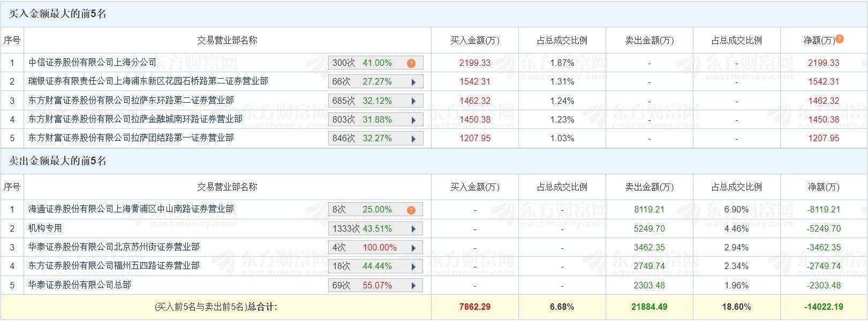
Task: Open 华泰证券股份有限公司总部 link
Action: [79, 285]
